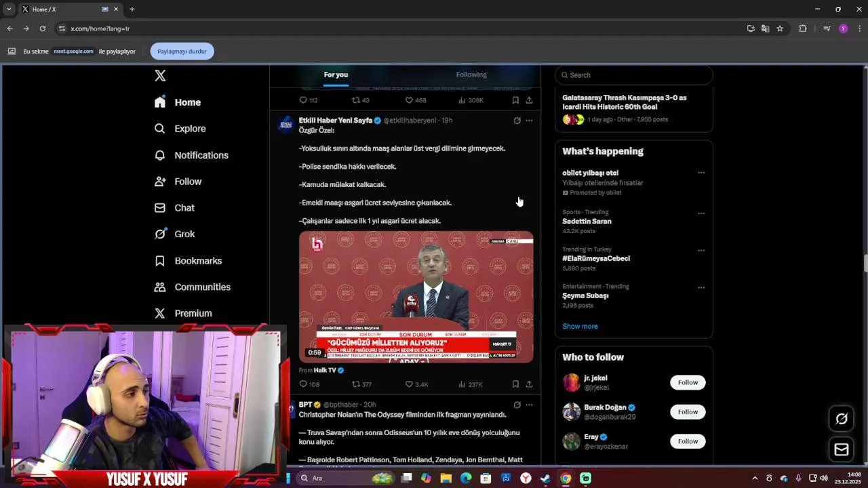
Task: Open the #ElaRümeysaCebeci trending topic
Action: (x=596, y=259)
